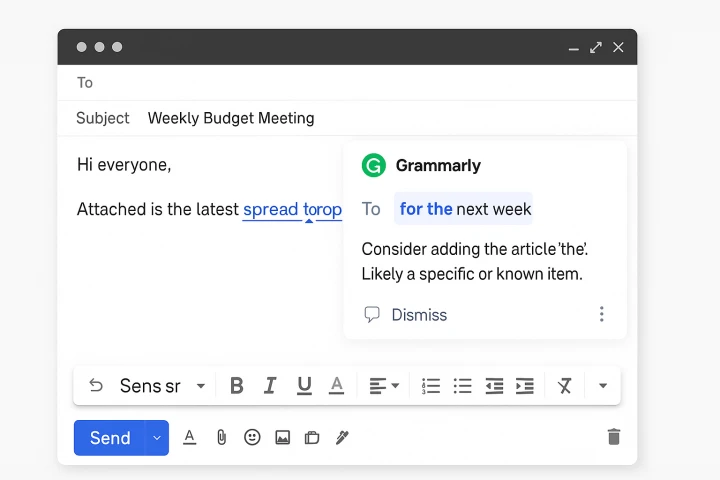Minimize the compose window
The image size is (720, 480).
[x=574, y=48]
